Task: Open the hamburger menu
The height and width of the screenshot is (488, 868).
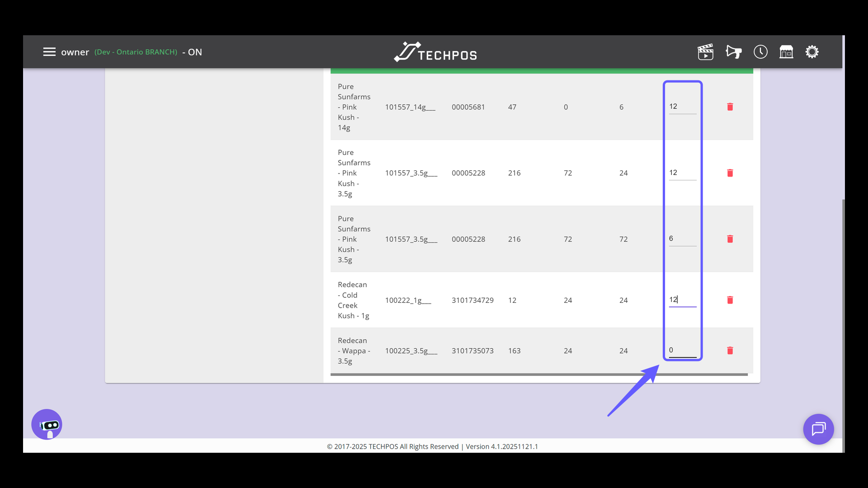Action: coord(49,52)
